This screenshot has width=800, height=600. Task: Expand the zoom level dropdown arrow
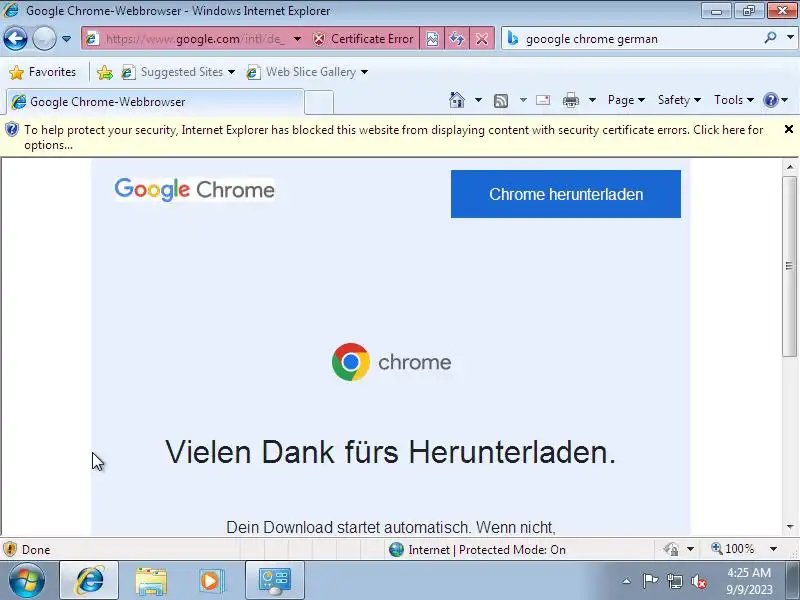click(x=773, y=549)
